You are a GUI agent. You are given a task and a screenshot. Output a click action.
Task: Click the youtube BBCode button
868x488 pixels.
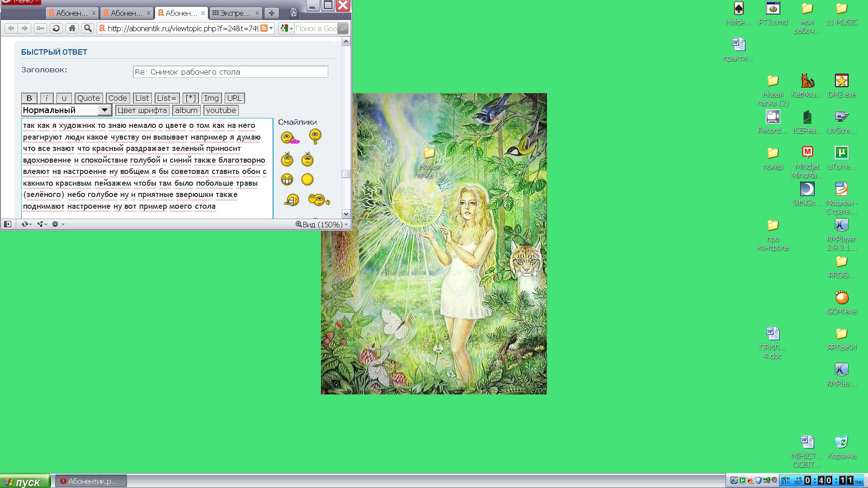221,110
